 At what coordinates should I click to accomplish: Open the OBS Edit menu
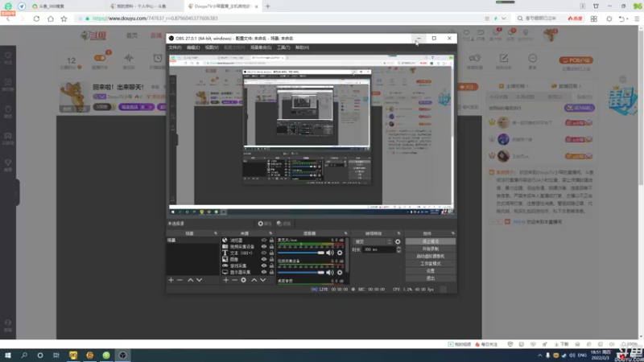point(193,47)
